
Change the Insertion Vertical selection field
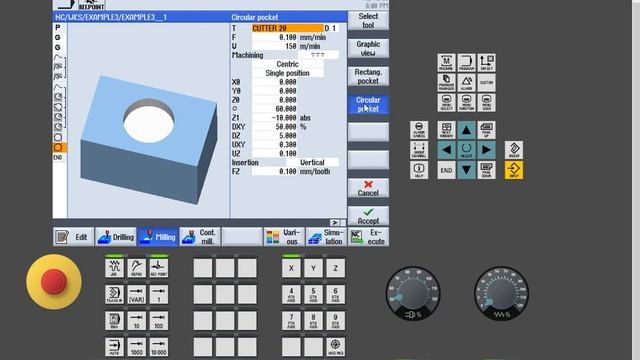(x=312, y=162)
